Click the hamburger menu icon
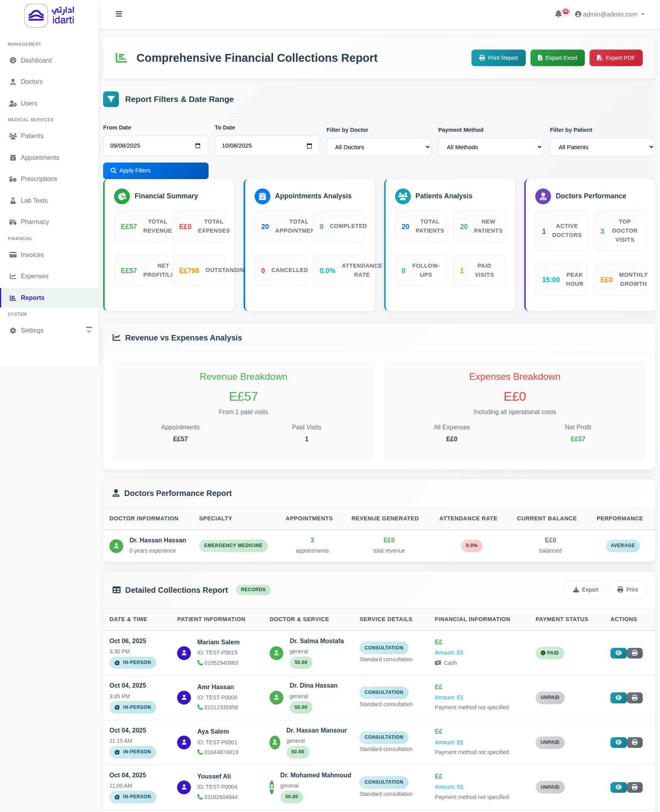Viewport: 660px width, 812px height. pos(118,14)
